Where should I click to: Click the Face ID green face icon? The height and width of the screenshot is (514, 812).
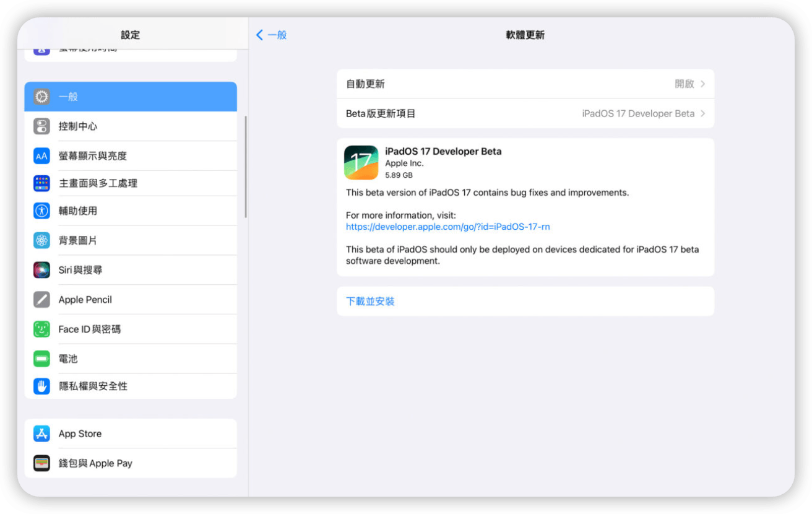(x=41, y=329)
